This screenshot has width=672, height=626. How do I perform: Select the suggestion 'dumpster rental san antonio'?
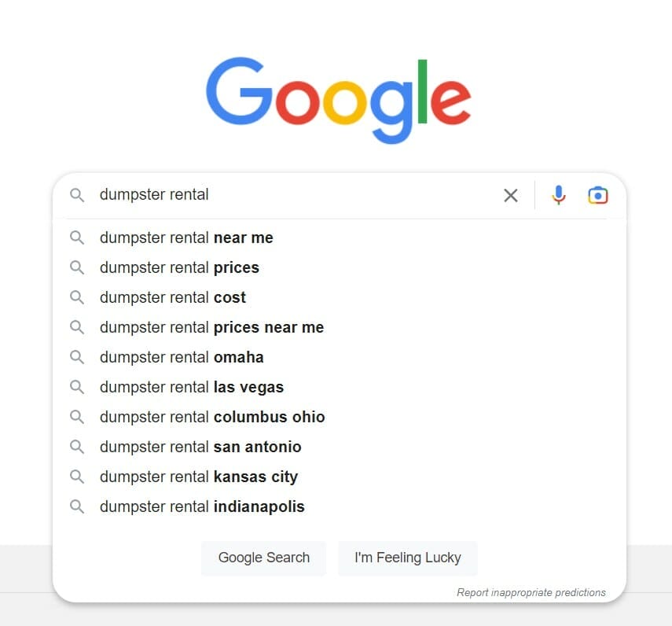click(200, 446)
